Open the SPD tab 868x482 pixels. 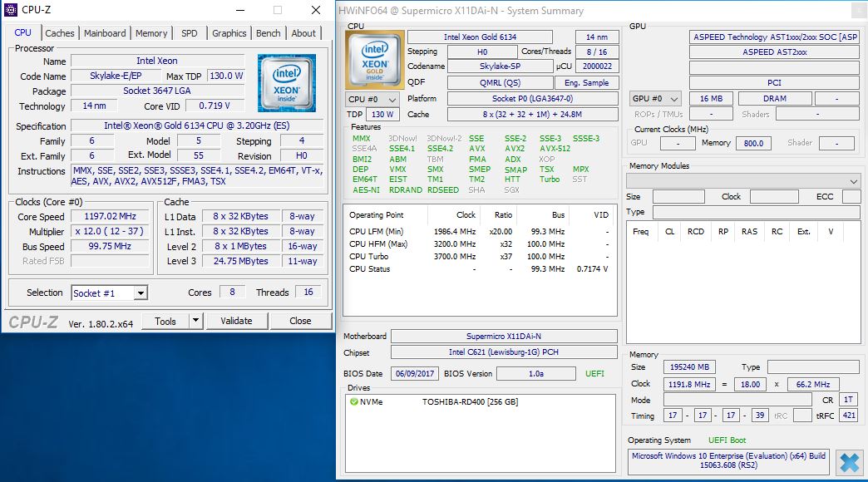pyautogui.click(x=190, y=33)
